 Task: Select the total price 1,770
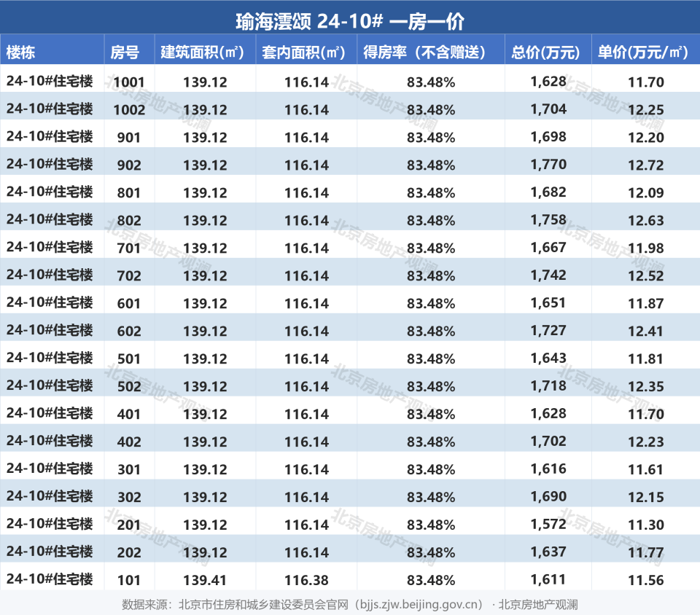(x=548, y=165)
